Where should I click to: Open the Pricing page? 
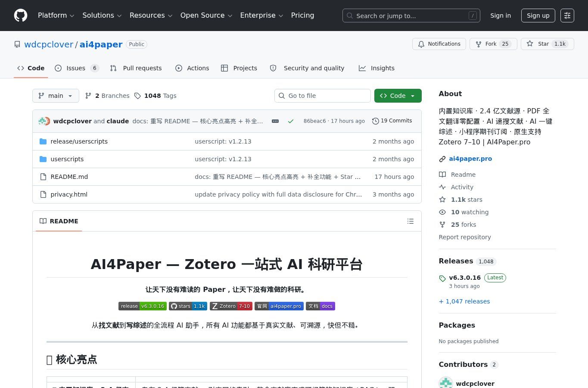pyautogui.click(x=302, y=16)
